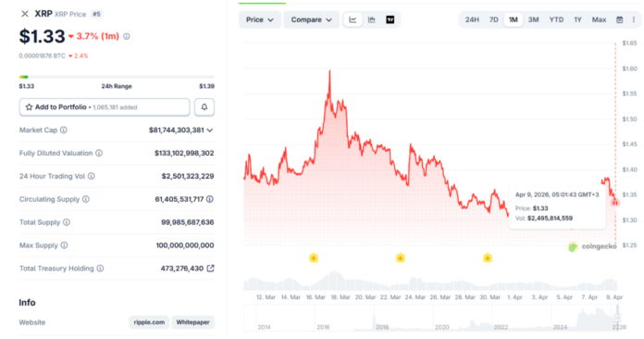Show Circulating Supply label info icon
This screenshot has height=339, width=644.
tap(86, 199)
